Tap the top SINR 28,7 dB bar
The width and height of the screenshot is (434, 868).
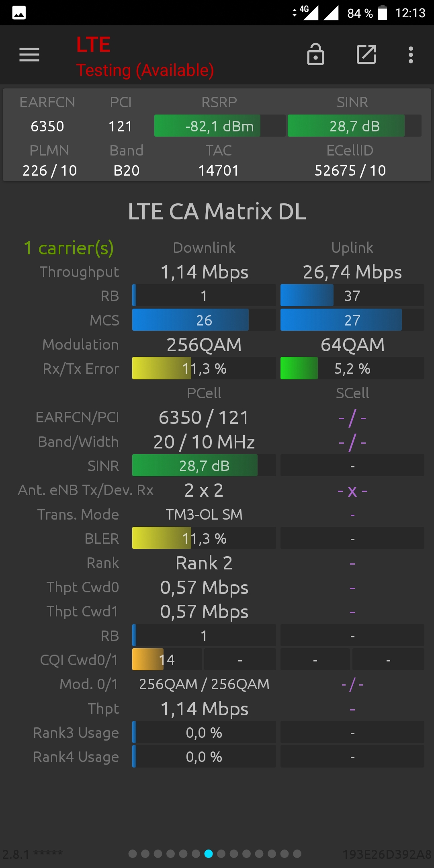tap(354, 126)
